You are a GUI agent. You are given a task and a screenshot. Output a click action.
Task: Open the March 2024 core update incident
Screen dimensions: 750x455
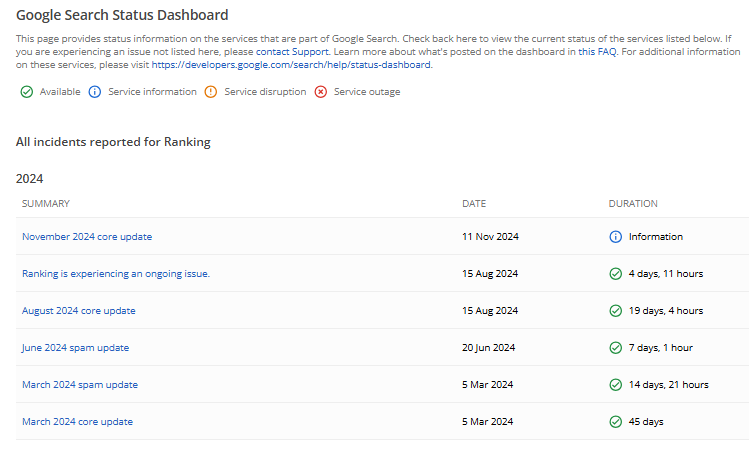pyautogui.click(x=77, y=422)
